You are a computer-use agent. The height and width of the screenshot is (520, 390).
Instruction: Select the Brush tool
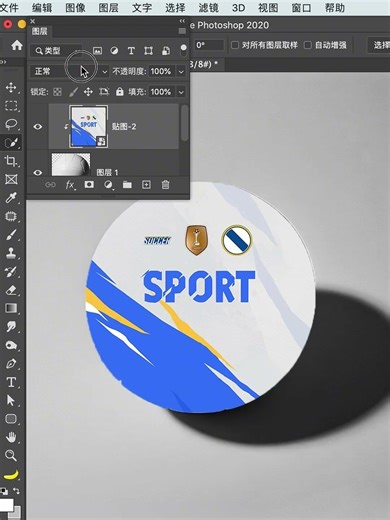pyautogui.click(x=11, y=235)
